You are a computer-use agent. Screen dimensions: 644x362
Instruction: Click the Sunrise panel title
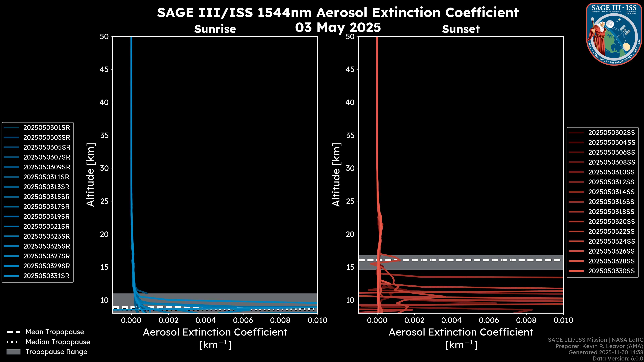tap(215, 29)
